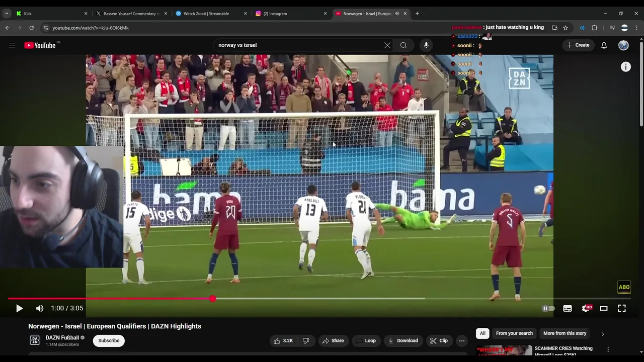Viewport: 644px width, 362px height.
Task: Click the ABO subscribe watermark in the player
Action: [624, 287]
